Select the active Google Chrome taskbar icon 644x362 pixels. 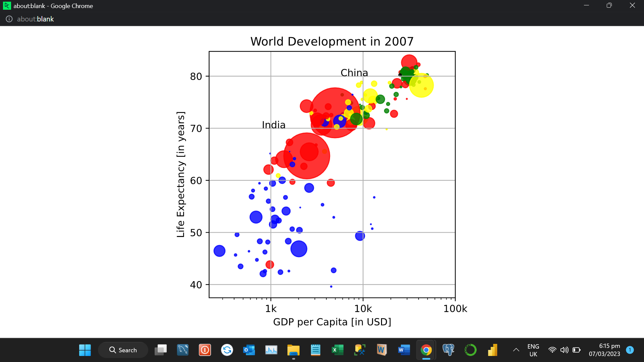426,350
